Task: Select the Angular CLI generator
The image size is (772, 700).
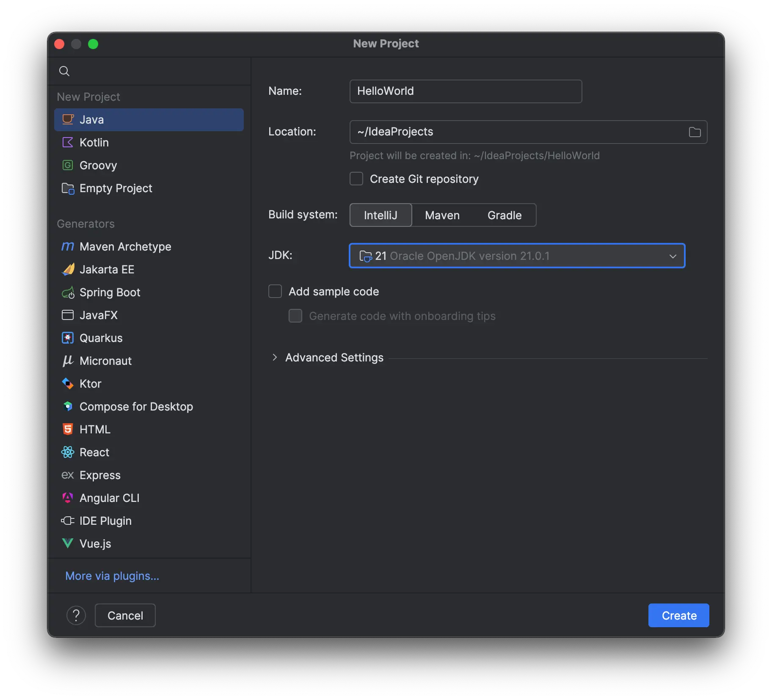Action: pyautogui.click(x=110, y=498)
